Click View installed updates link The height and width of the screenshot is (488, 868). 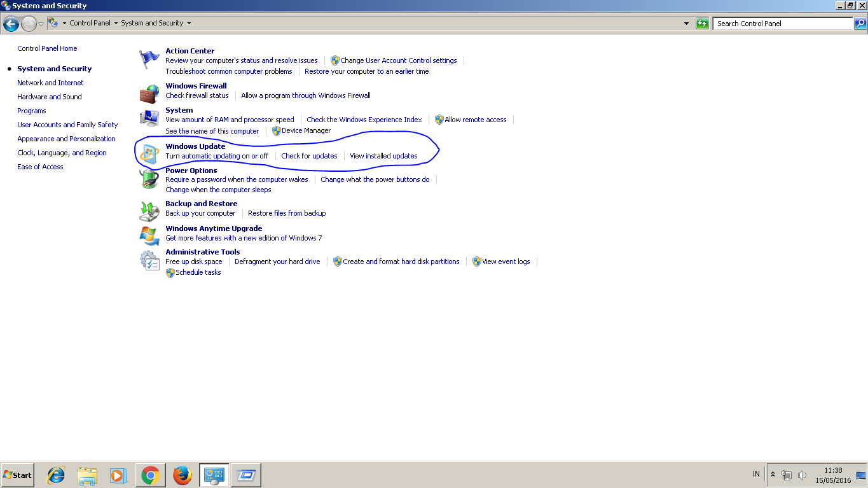(383, 156)
